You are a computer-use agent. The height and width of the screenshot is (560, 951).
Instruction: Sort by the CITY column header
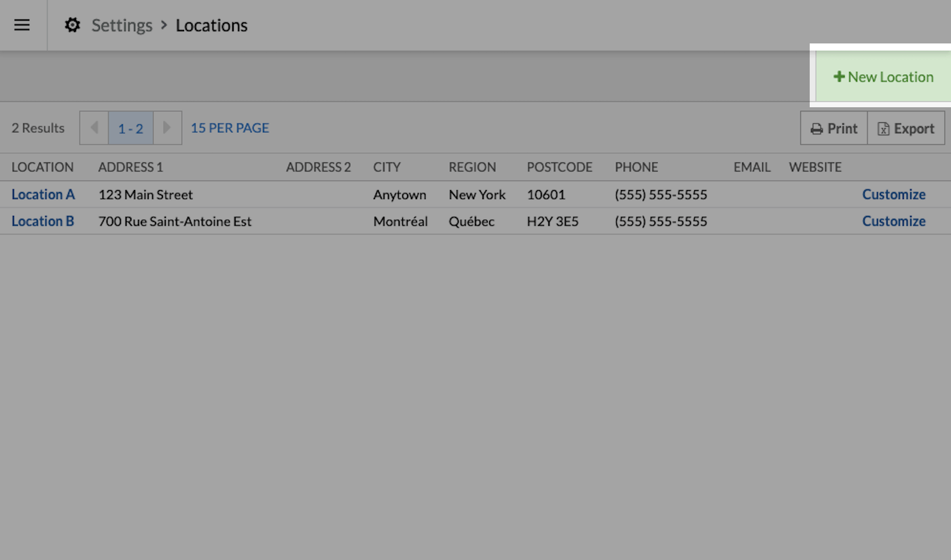(x=387, y=167)
